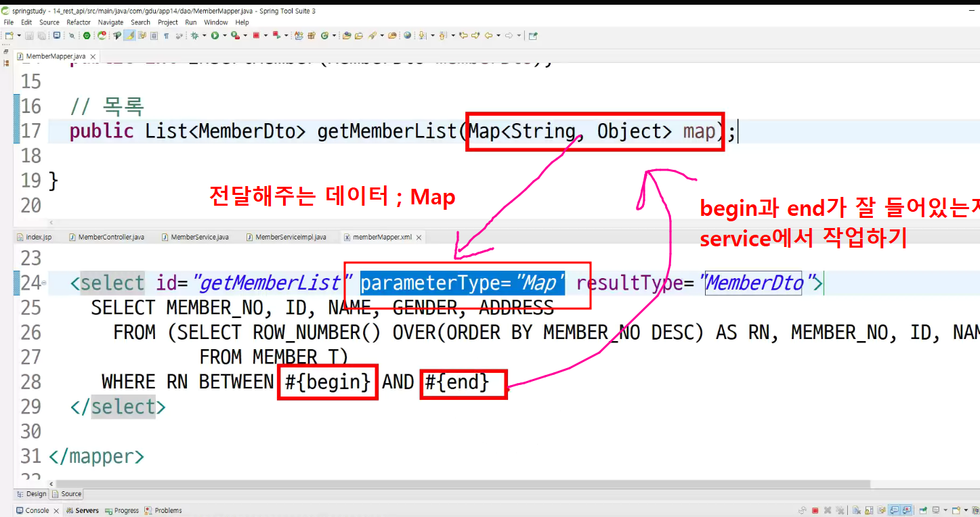Viewport: 980px width, 517px height.
Task: Click the green Run button icon
Action: coord(215,35)
